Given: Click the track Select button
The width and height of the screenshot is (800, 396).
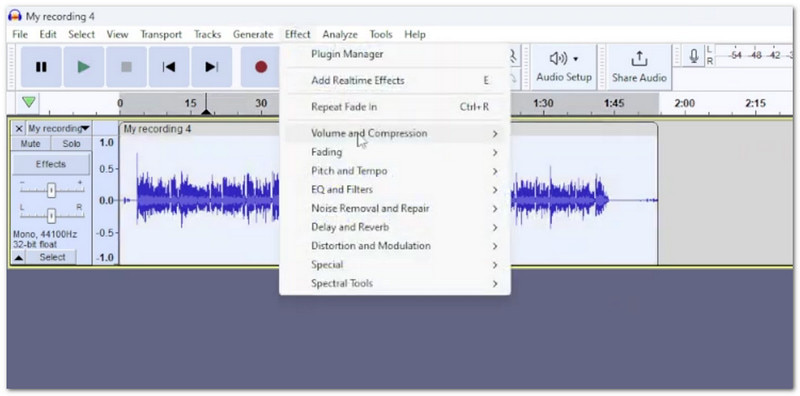Looking at the screenshot, I should tap(53, 257).
